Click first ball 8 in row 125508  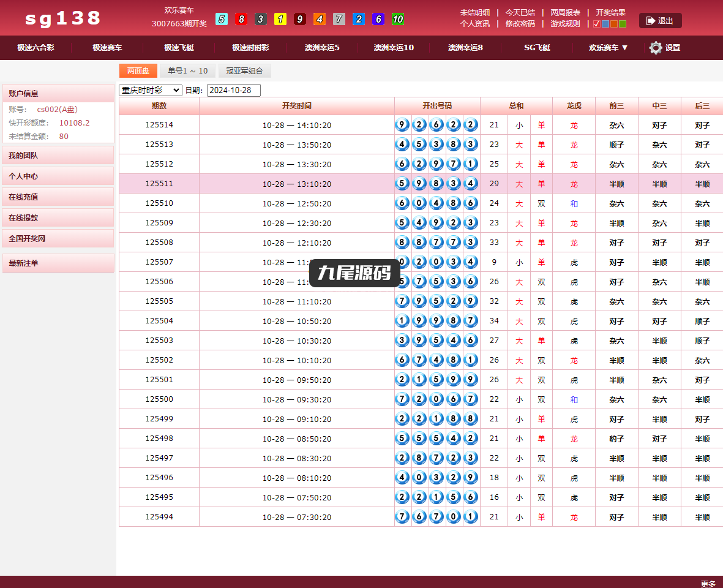tap(402, 242)
